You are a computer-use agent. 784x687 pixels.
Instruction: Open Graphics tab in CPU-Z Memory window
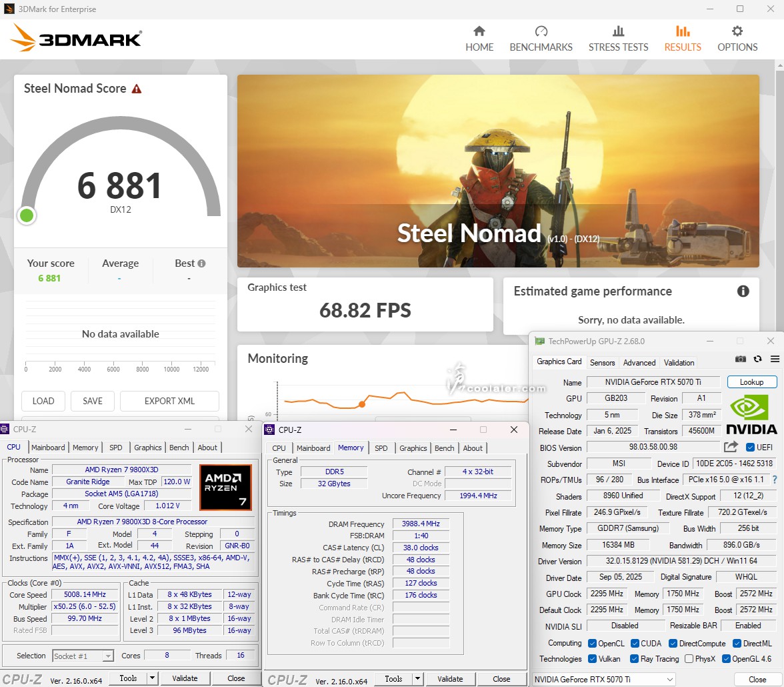[x=413, y=448]
